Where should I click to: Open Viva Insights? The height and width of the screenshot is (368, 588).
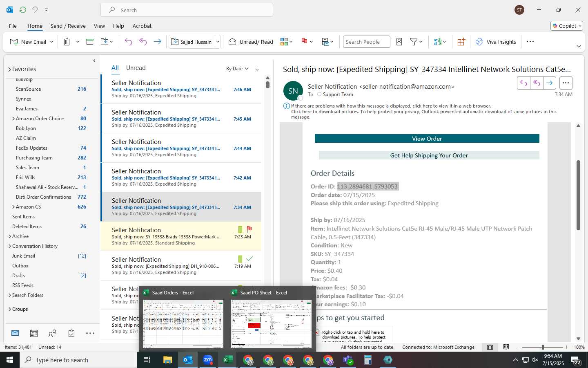(x=496, y=42)
